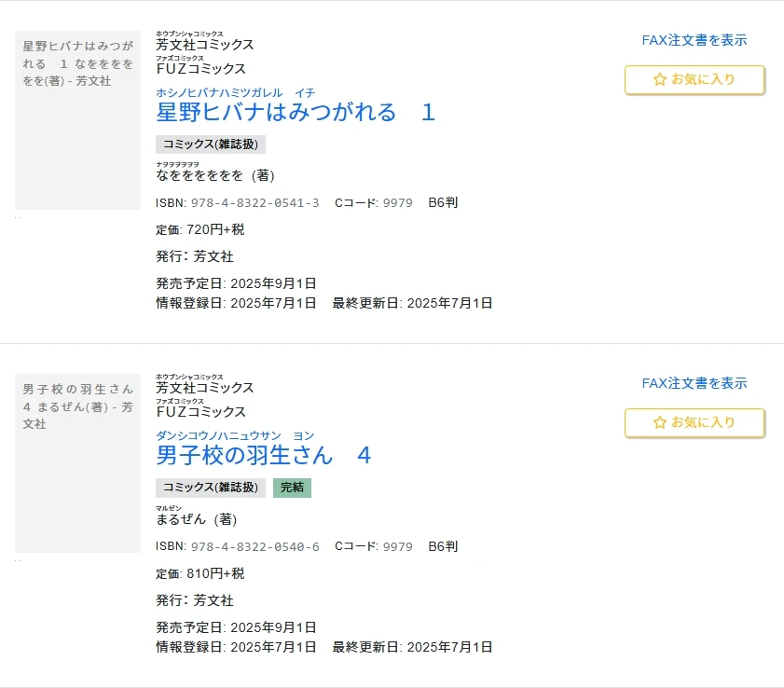Viewport: 784px width, 688px height.
Task: Click コミックス(雑誌扱) tag on first book
Action: 211,144
